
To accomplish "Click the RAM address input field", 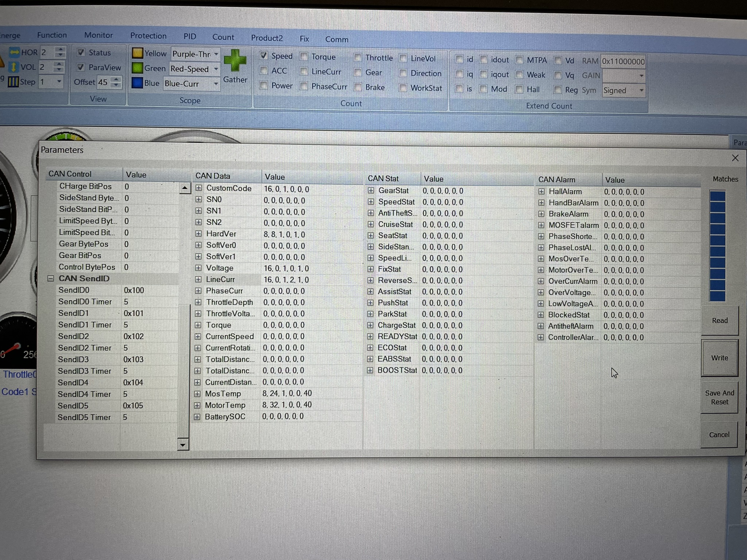I will (623, 61).
